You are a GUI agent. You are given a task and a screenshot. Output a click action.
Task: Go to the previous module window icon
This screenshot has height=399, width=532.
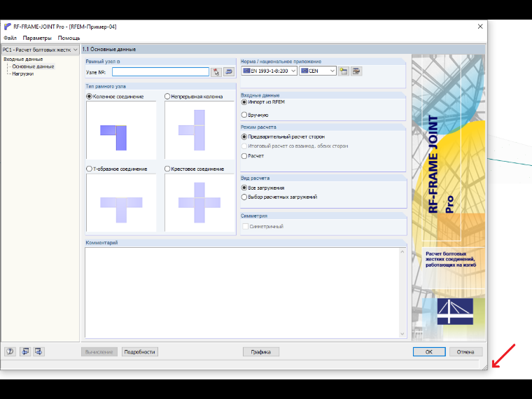(25, 351)
